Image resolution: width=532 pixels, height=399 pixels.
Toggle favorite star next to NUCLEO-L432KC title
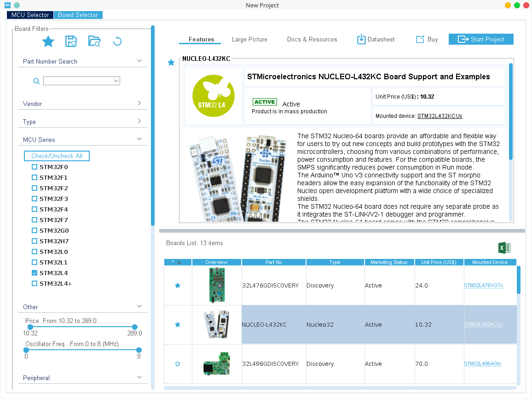[x=171, y=63]
